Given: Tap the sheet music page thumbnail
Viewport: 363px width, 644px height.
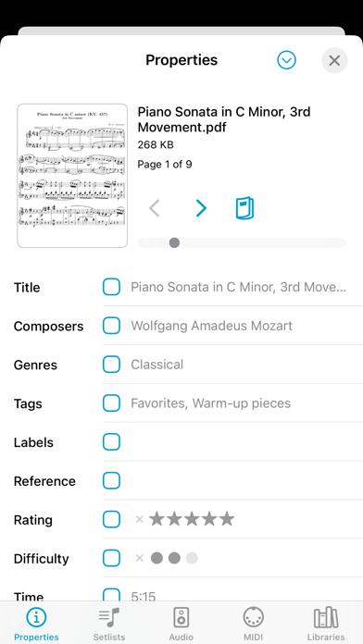Looking at the screenshot, I should point(72,176).
